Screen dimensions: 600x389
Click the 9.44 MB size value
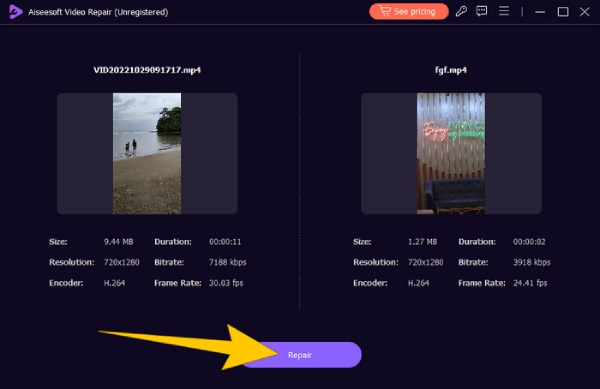[x=119, y=242]
